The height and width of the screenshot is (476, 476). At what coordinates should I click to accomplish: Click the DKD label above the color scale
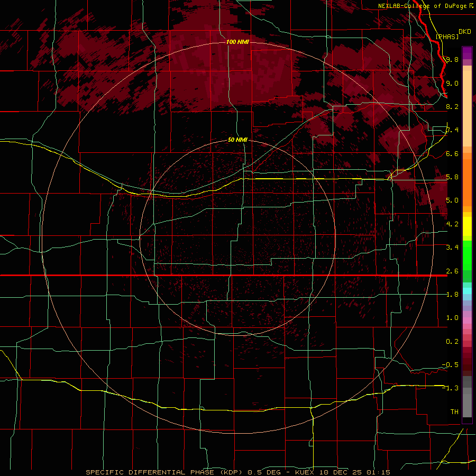465,32
